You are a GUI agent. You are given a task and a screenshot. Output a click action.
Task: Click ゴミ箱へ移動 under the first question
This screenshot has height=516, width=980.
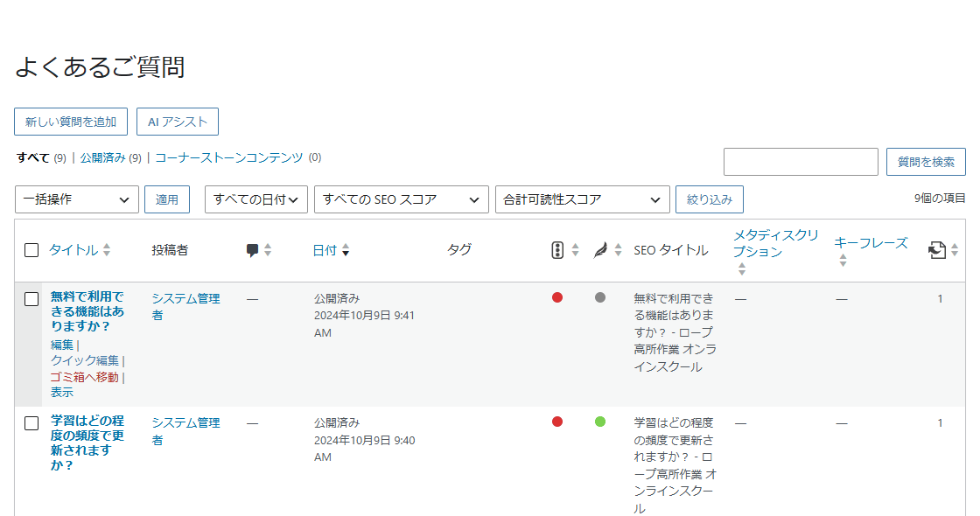(x=84, y=377)
